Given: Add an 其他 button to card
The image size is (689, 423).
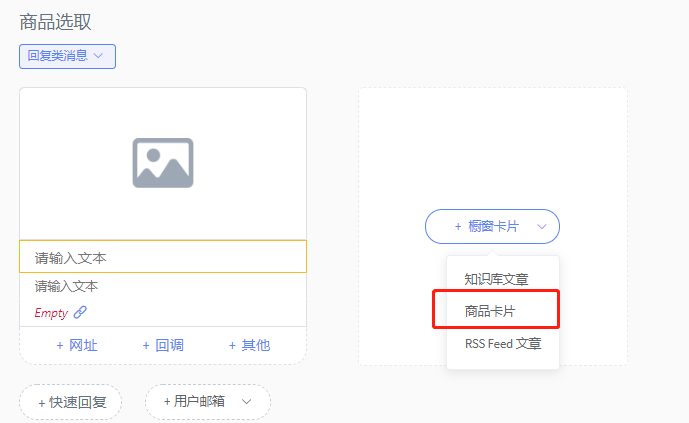Looking at the screenshot, I should click(x=248, y=345).
